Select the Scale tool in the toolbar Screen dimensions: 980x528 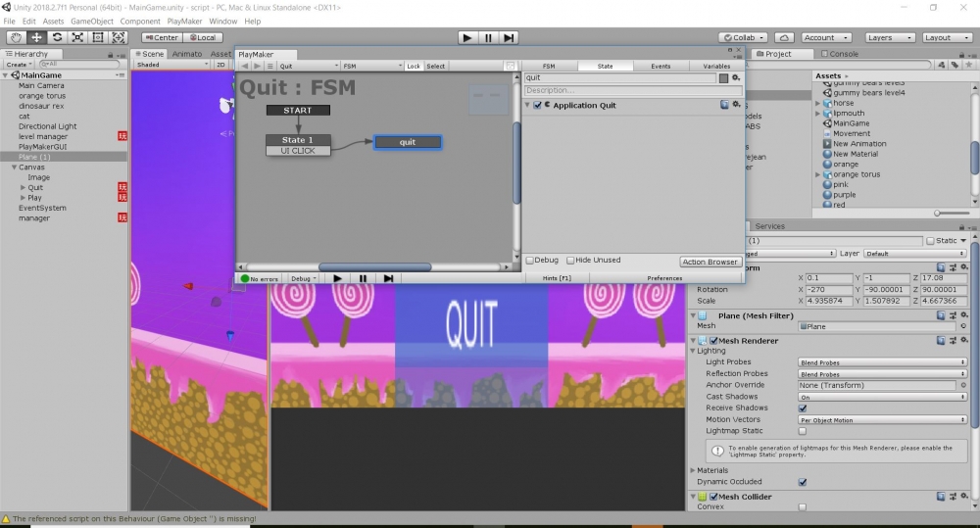point(77,37)
